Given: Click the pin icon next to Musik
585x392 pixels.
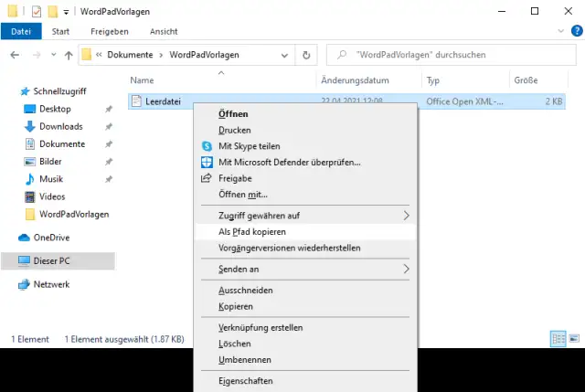Looking at the screenshot, I should tap(109, 179).
